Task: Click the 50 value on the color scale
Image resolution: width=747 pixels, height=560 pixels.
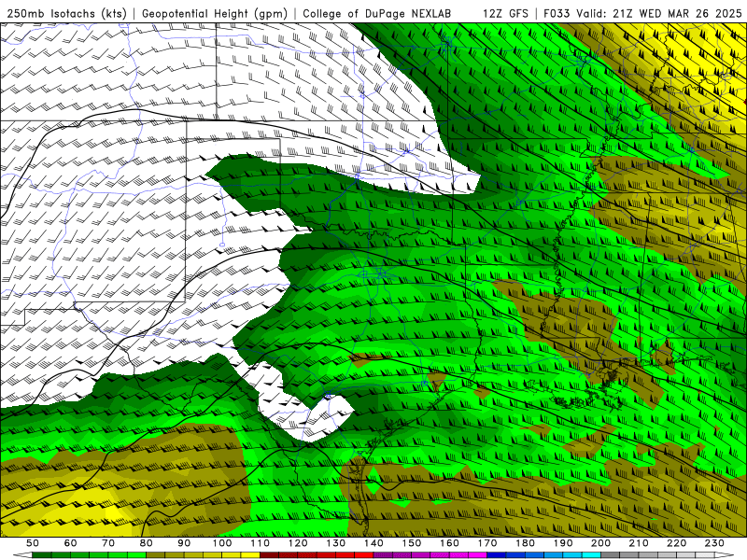Action: point(33,543)
